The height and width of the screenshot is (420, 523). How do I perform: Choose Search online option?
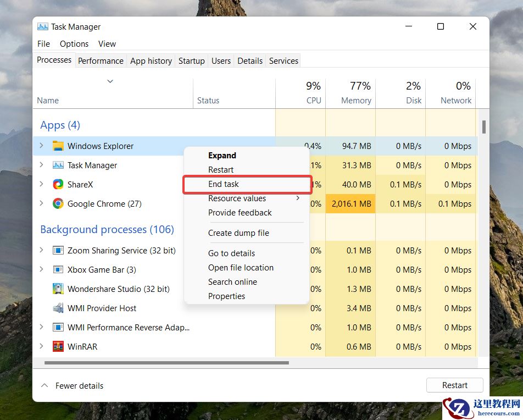[x=247, y=282]
